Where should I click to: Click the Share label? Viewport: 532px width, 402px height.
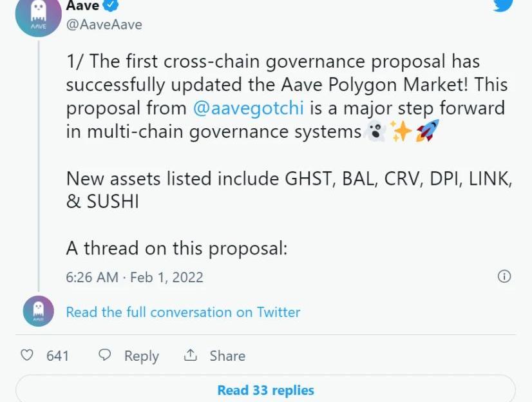point(227,356)
